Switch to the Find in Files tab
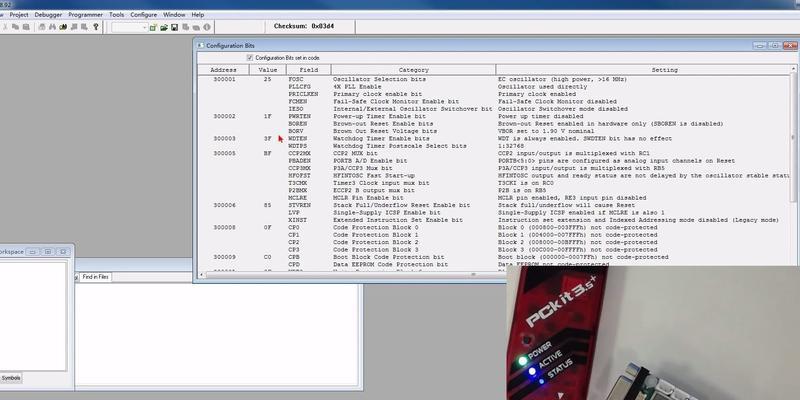The width and height of the screenshot is (800, 400). tap(95, 277)
